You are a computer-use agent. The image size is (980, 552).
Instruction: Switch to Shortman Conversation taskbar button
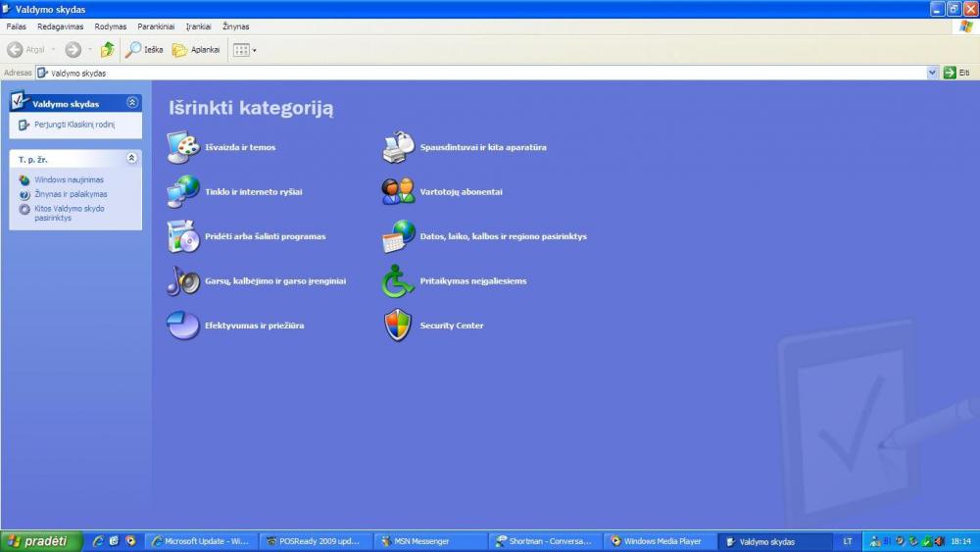click(545, 541)
